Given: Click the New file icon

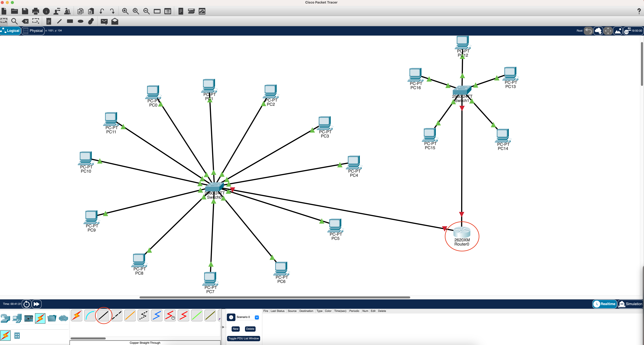Looking at the screenshot, I should pyautogui.click(x=4, y=11).
